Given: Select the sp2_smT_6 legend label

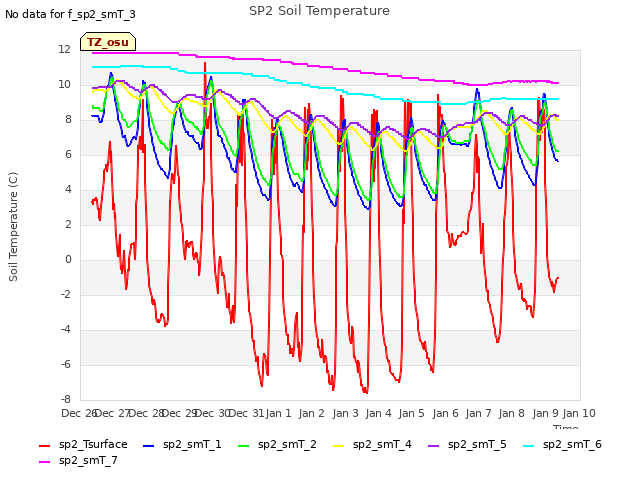Looking at the screenshot, I should [572, 444].
